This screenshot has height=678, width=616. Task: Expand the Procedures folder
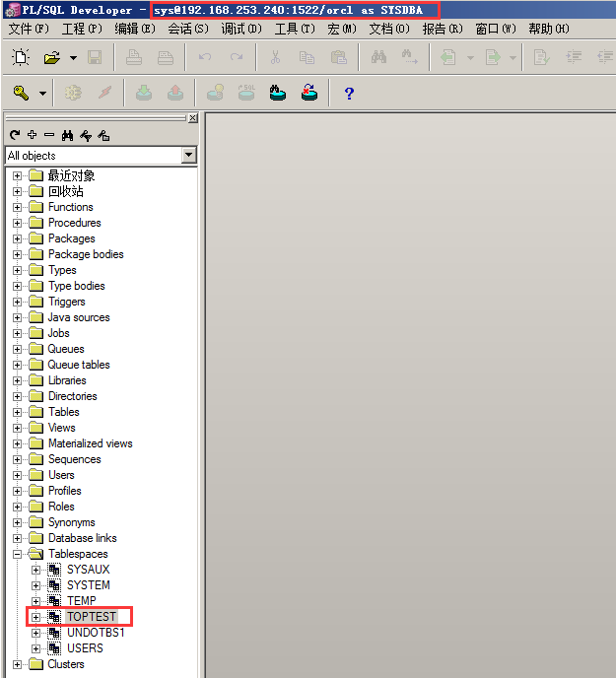click(x=18, y=223)
